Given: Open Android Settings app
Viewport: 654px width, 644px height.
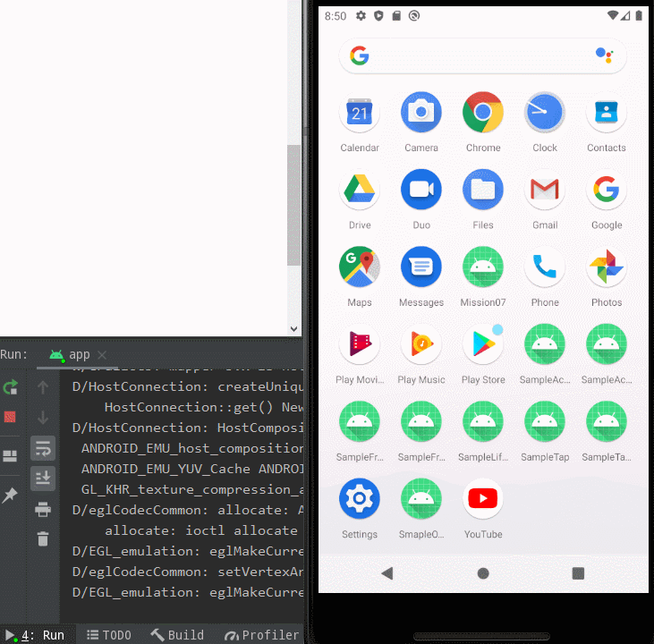Looking at the screenshot, I should [x=359, y=498].
